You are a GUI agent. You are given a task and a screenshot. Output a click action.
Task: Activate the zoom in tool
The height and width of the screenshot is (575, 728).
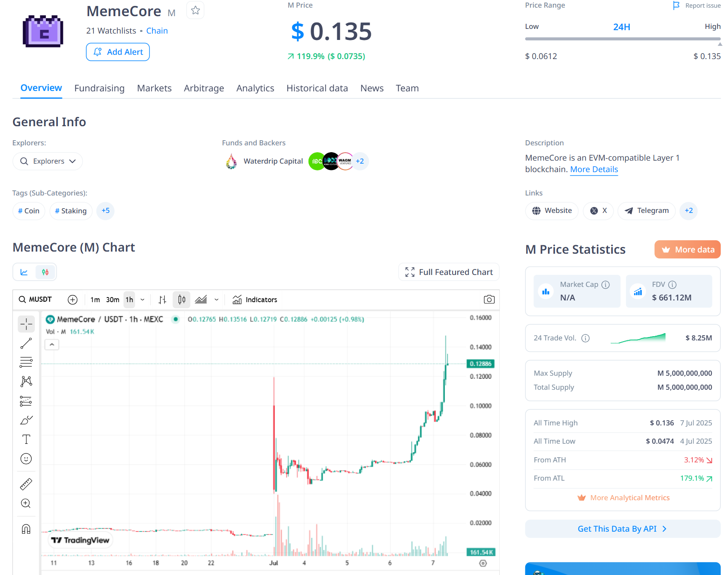pos(26,504)
